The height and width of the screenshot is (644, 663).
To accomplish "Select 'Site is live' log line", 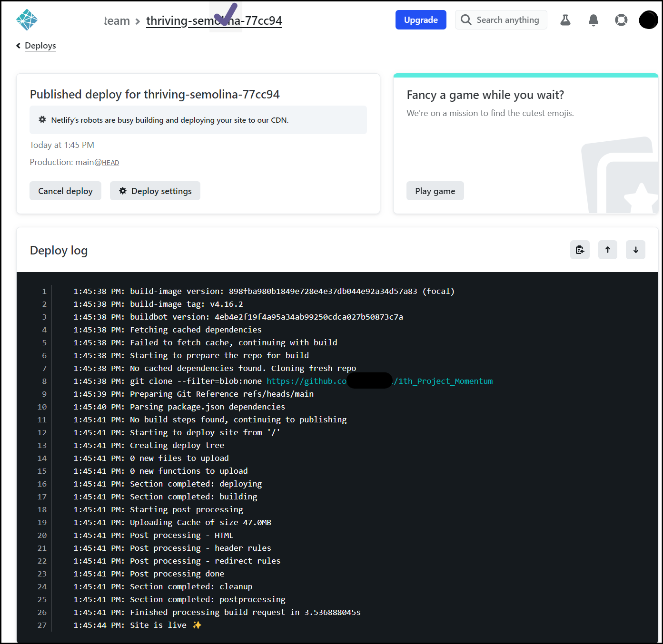I will [x=138, y=625].
